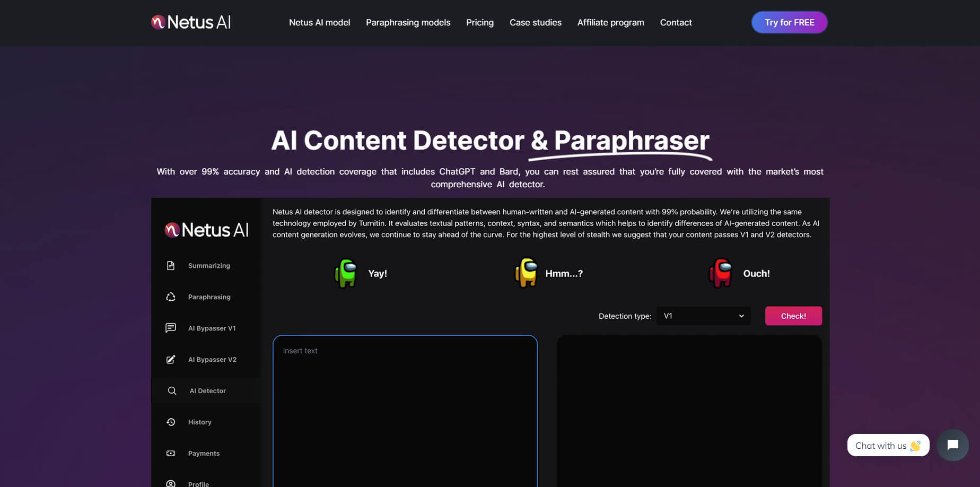Select AI Bypasser V1 in the sidebar
This screenshot has height=487, width=980.
click(206, 328)
